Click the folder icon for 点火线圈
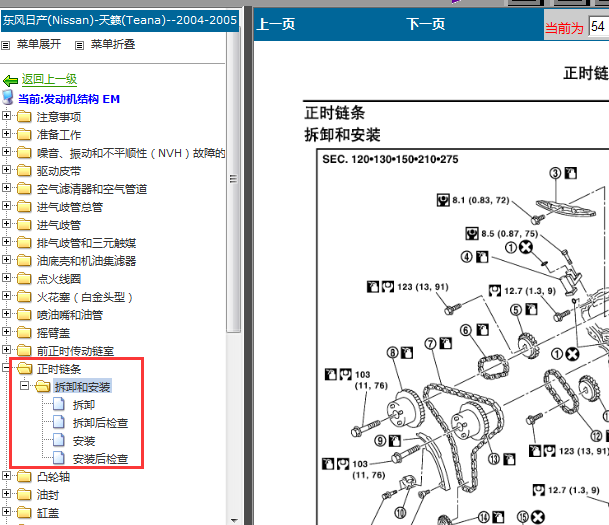 point(24,278)
